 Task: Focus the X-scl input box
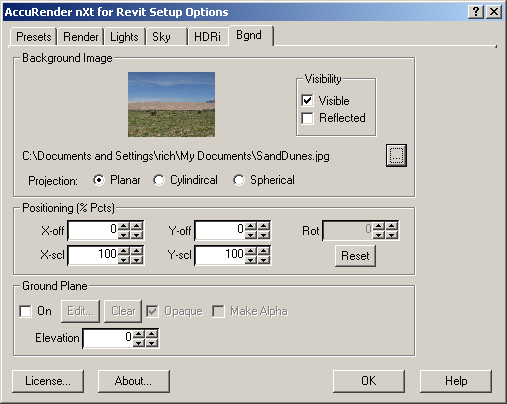[93, 255]
